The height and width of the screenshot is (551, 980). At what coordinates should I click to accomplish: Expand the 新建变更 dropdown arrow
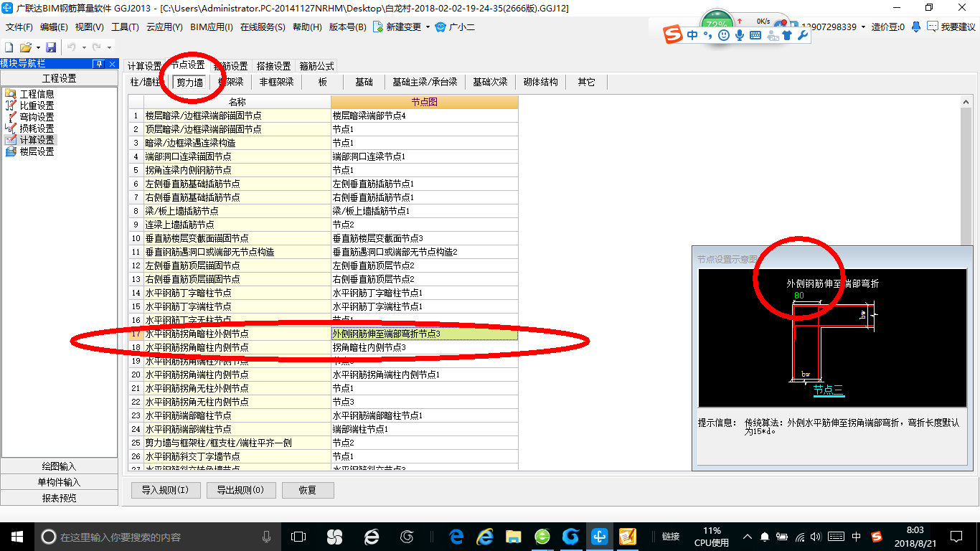click(428, 27)
